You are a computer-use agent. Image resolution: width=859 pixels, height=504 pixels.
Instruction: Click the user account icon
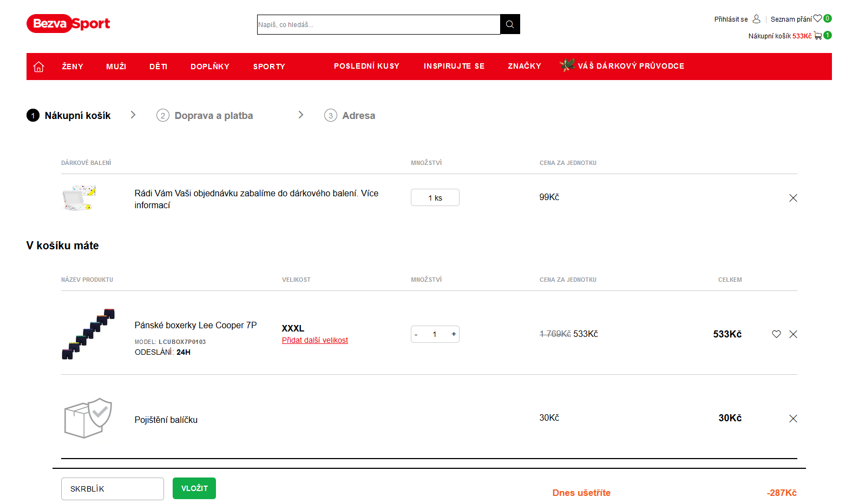coord(757,19)
